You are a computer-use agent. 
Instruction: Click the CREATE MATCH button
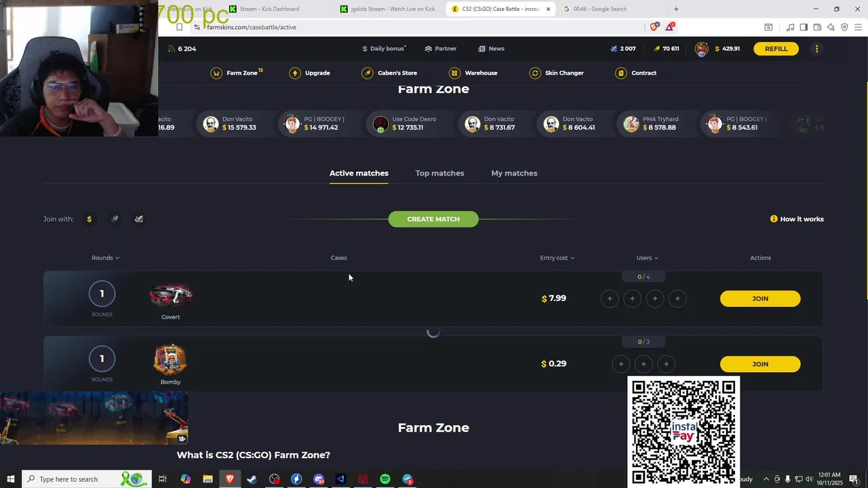433,219
